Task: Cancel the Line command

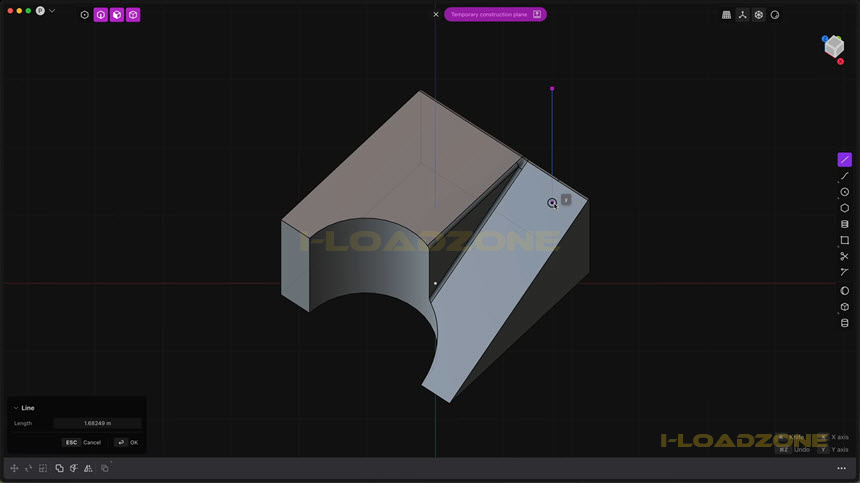Action: (83, 442)
